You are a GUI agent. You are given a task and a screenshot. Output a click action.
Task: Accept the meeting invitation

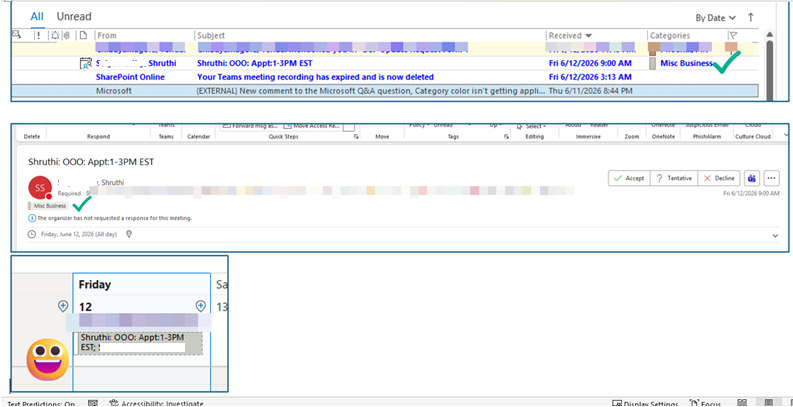click(x=629, y=178)
